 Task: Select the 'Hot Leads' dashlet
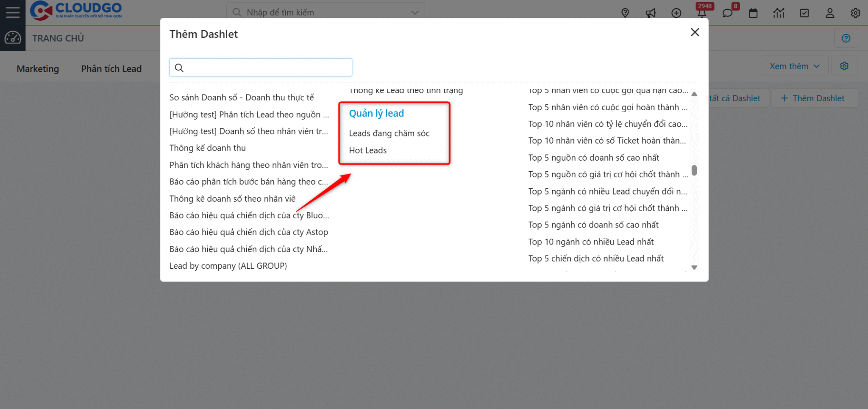pos(367,150)
